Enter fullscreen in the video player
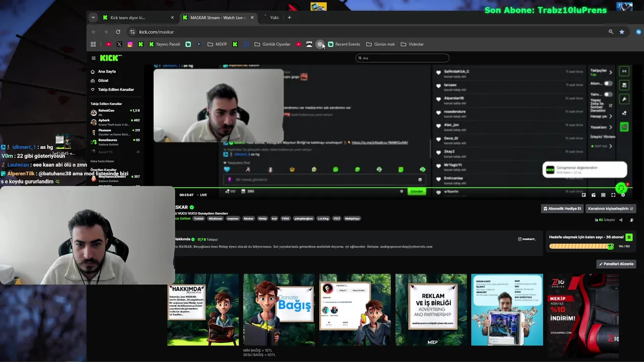The width and height of the screenshot is (644, 362). pos(613,195)
